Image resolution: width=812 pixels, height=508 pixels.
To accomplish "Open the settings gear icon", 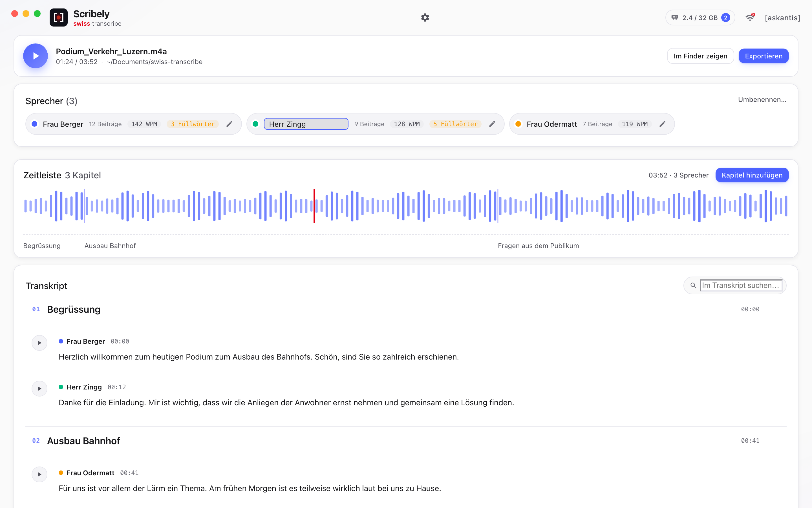I will point(425,17).
